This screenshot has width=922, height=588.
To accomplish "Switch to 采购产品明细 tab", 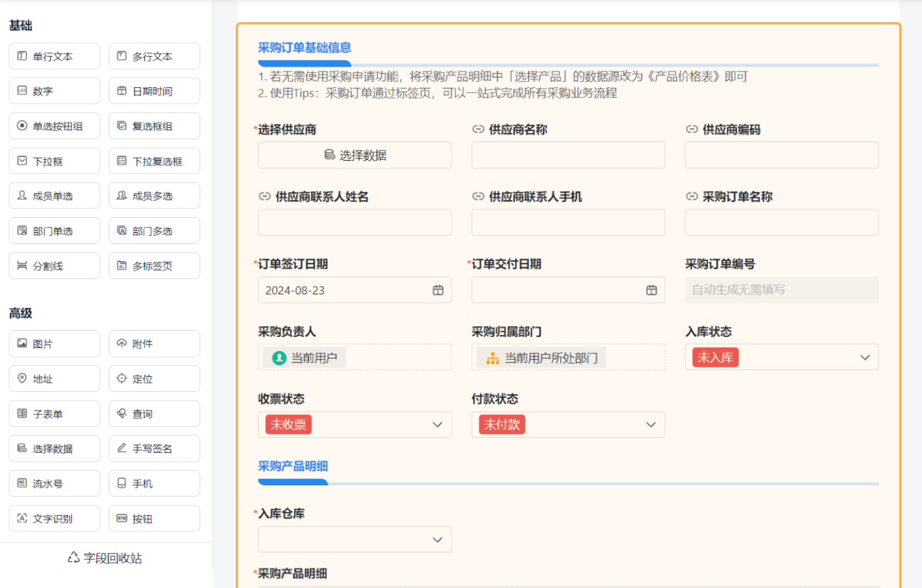I will point(293,466).
